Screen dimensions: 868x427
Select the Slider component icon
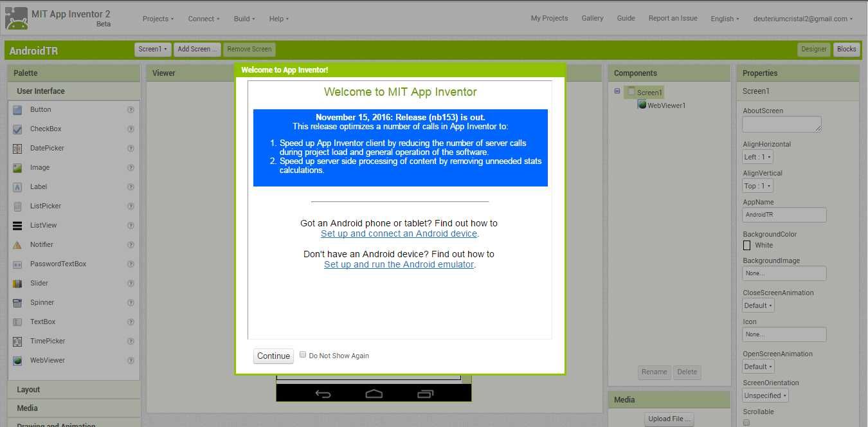pos(17,284)
